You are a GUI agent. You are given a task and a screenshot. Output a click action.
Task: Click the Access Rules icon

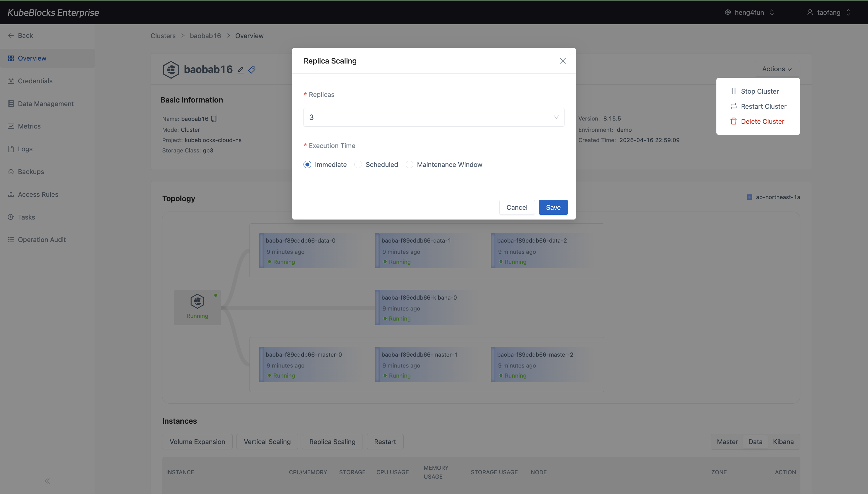pyautogui.click(x=11, y=194)
